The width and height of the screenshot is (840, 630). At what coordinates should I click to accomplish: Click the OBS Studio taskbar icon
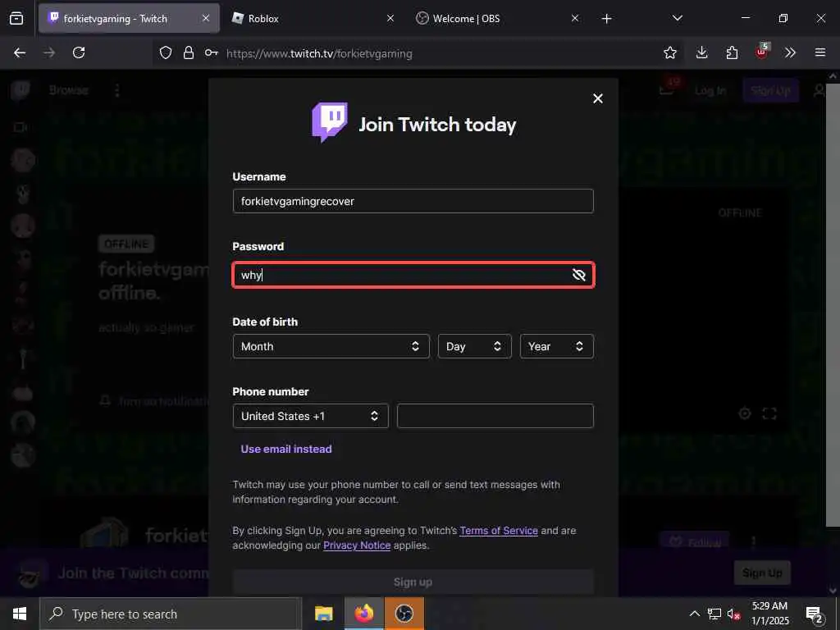coord(404,614)
